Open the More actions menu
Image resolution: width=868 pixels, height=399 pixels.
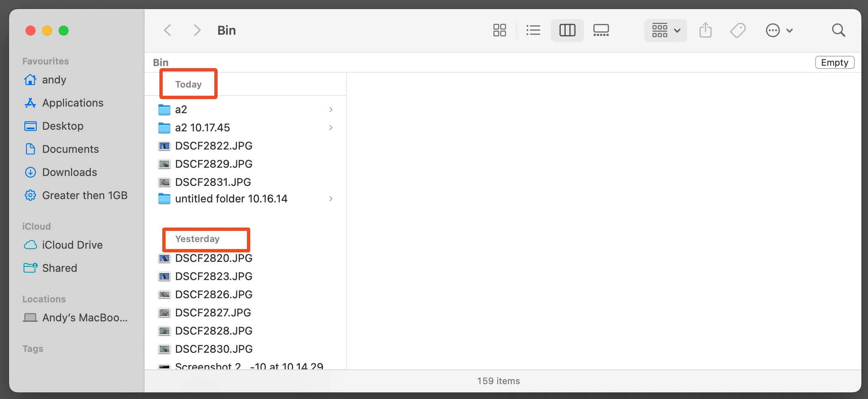[x=779, y=30]
